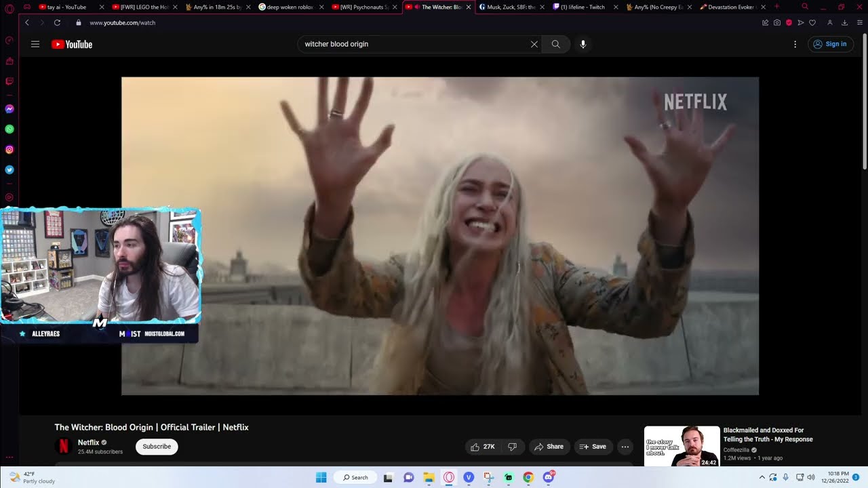Switch to 'deep woken roblox' tab

pos(290,7)
